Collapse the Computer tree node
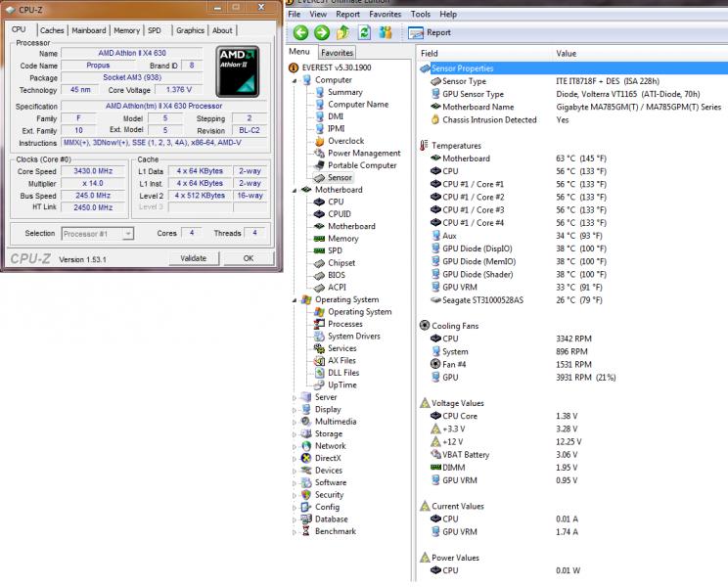The image size is (728, 587). tap(295, 81)
